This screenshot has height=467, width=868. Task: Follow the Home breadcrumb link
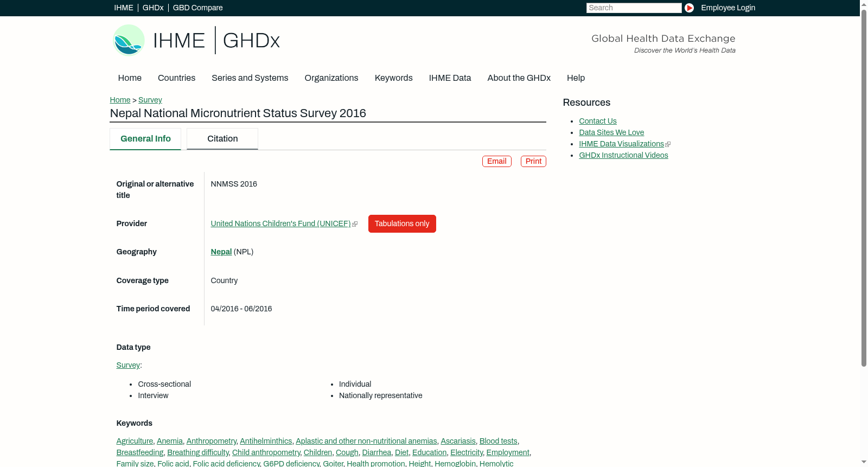click(120, 100)
